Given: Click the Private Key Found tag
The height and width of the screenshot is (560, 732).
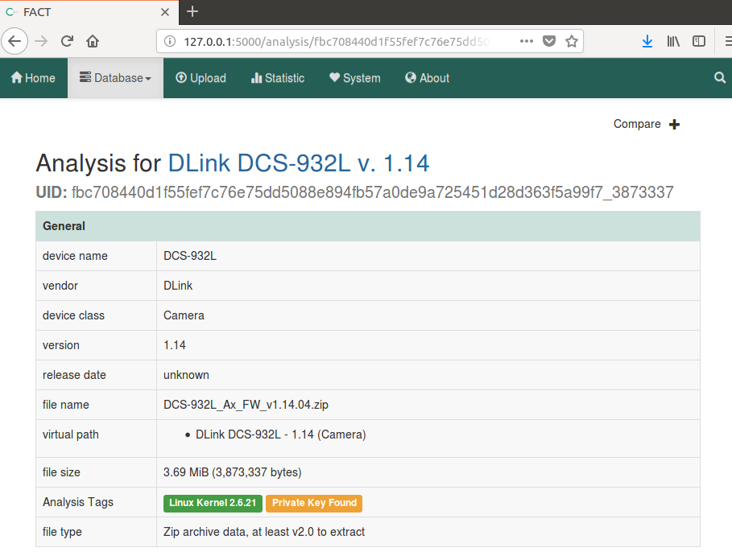Looking at the screenshot, I should 314,503.
